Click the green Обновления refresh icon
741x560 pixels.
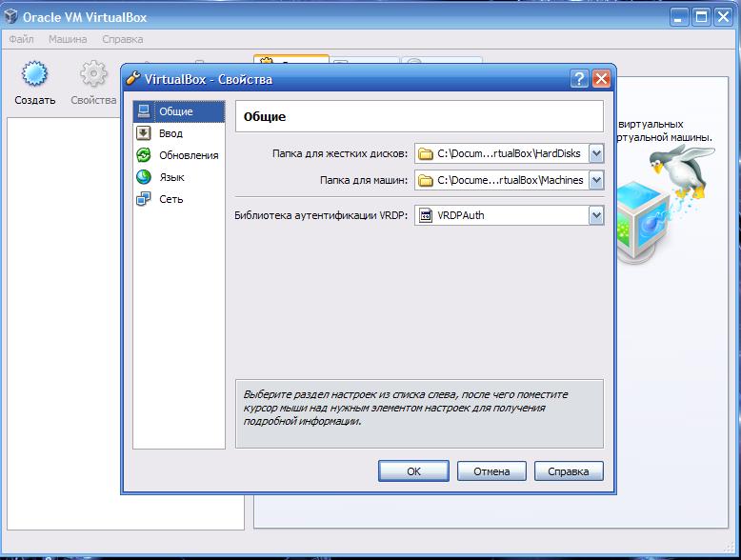(x=144, y=154)
